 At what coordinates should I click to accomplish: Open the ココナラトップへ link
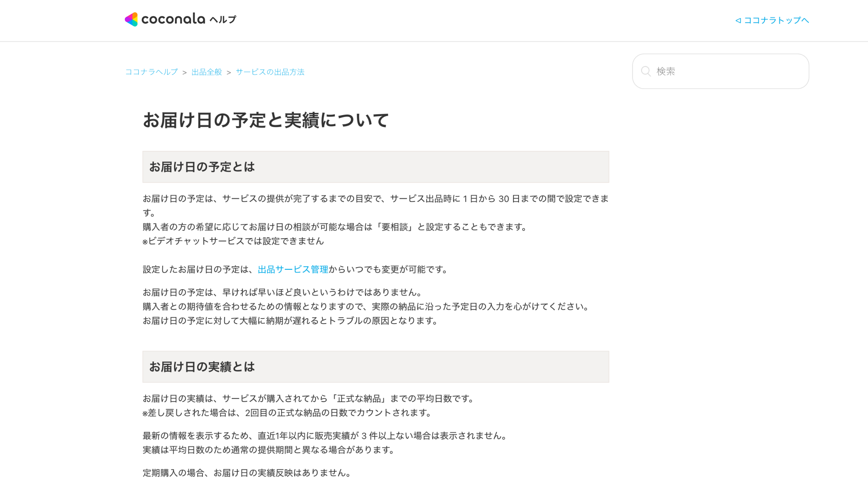tap(772, 20)
